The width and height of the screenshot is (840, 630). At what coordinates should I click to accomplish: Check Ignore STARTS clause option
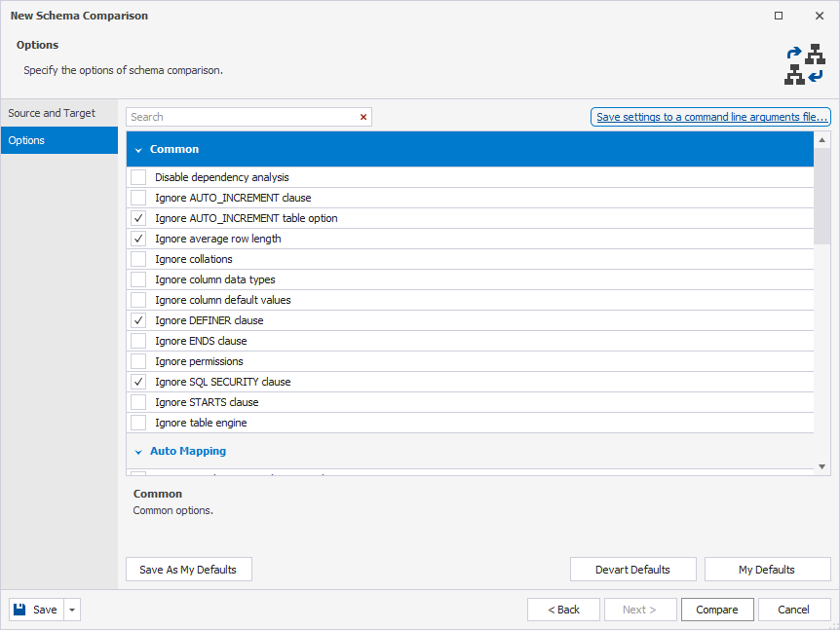(x=138, y=402)
